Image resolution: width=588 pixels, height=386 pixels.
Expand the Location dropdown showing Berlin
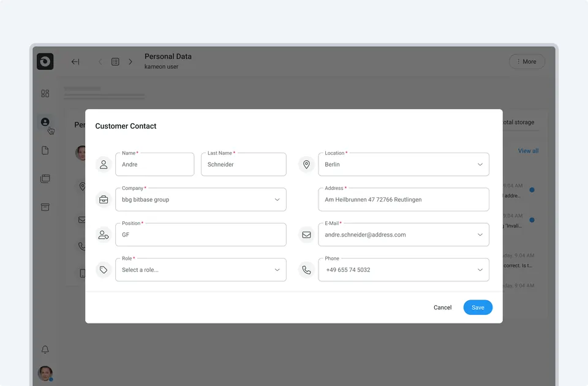[x=404, y=164]
